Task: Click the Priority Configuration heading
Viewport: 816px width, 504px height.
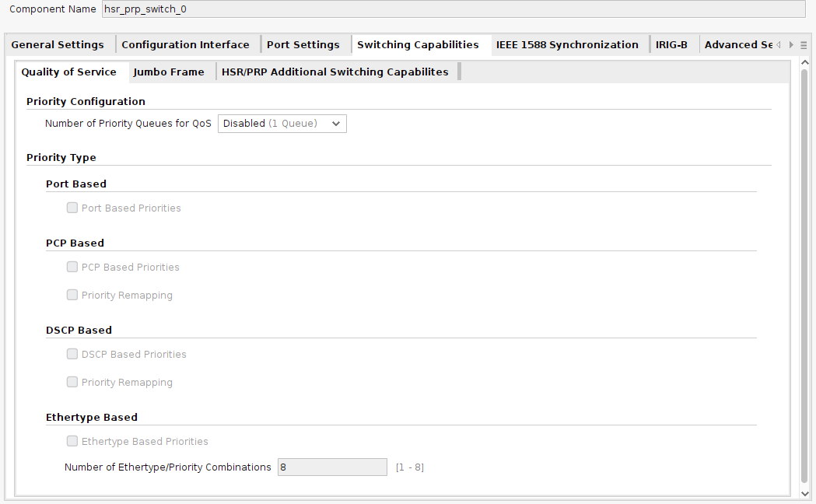Action: point(86,101)
